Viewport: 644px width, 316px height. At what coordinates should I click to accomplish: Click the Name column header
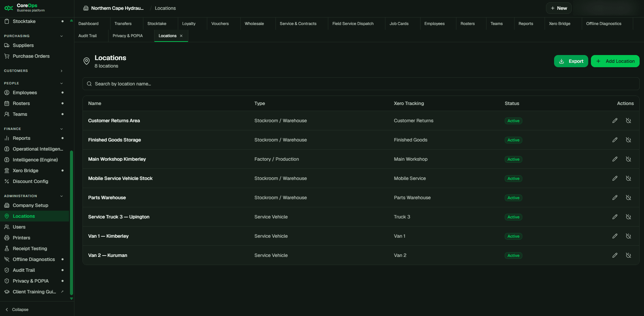[x=95, y=103]
